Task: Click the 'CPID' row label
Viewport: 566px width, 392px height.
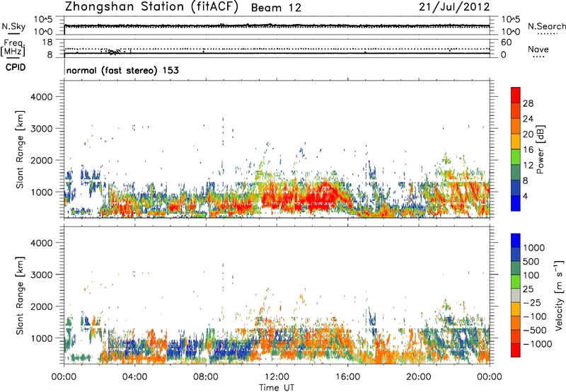Action: (x=16, y=67)
